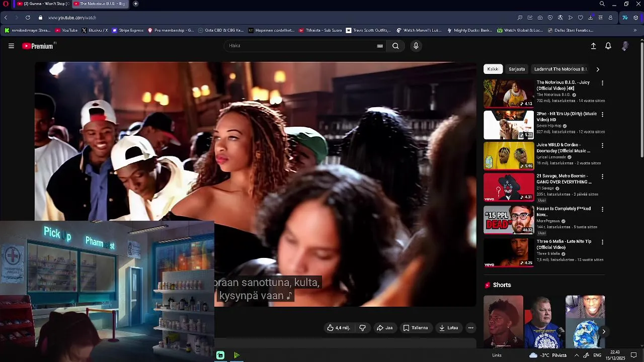Image resolution: width=644 pixels, height=362 pixels.
Task: Click Jaa to share the video
Action: coord(384,328)
